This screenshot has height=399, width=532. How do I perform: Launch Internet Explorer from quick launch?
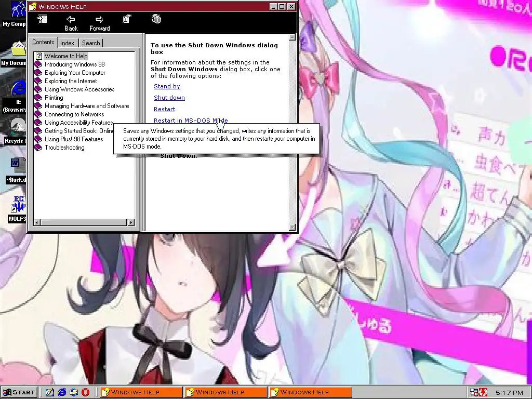(62, 393)
